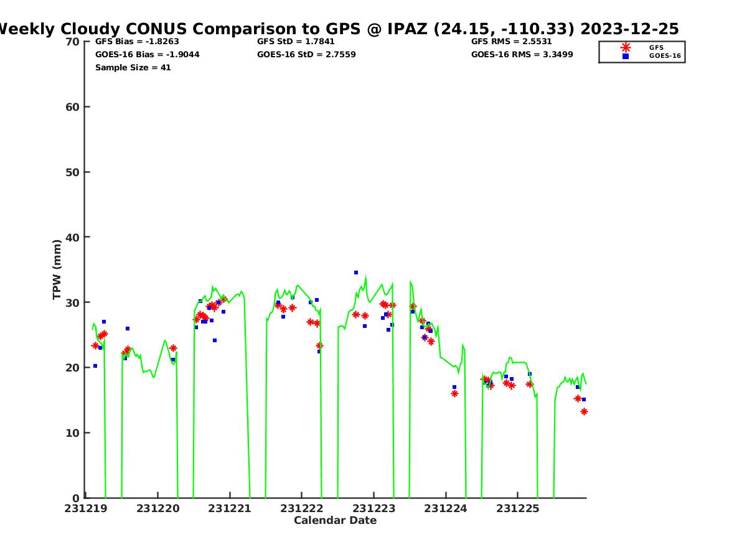Select the Sample Size = 41 text
The height and width of the screenshot is (560, 747).
click(x=133, y=68)
